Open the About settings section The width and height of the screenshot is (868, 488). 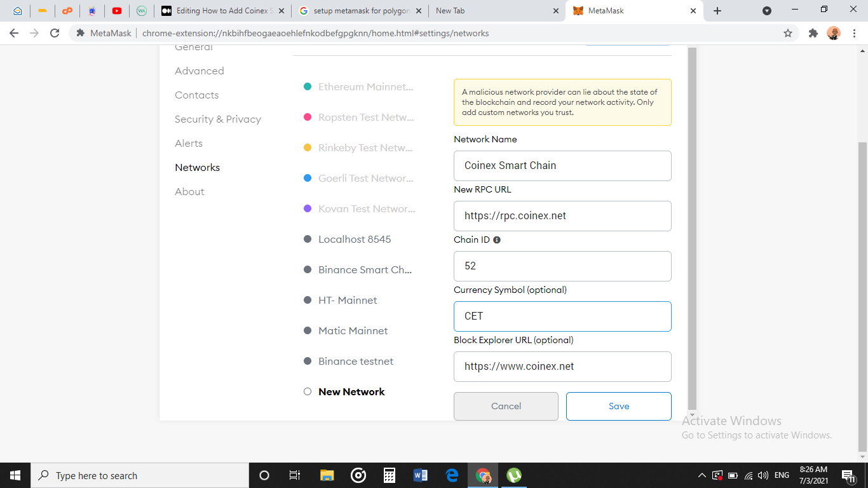click(189, 192)
